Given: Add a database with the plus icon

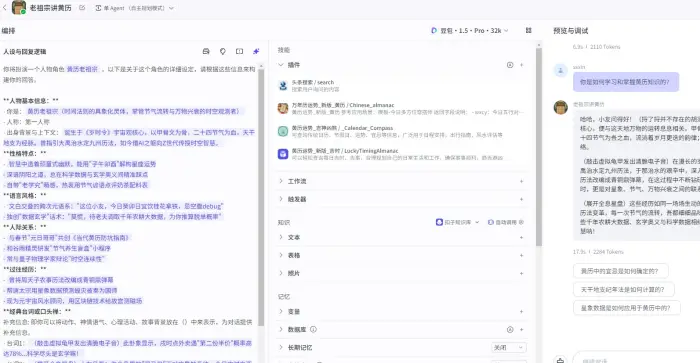Looking at the screenshot, I should [521, 330].
